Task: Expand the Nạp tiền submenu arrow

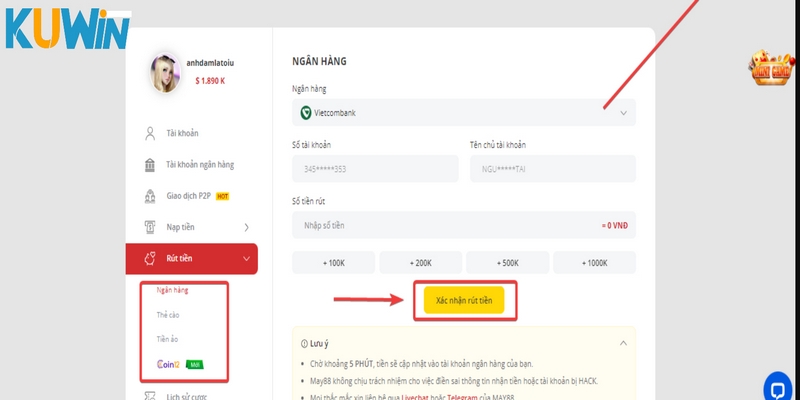Action: (246, 228)
